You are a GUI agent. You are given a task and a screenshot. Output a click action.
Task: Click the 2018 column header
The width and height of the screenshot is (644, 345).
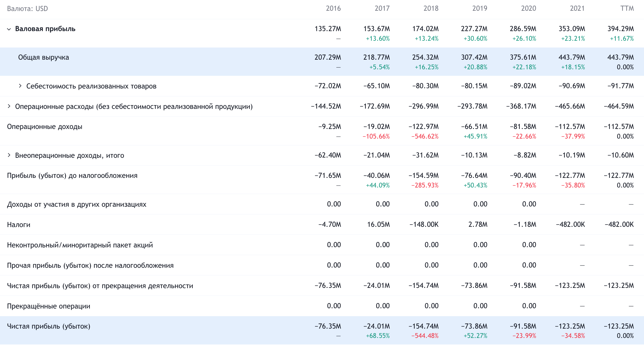431,8
